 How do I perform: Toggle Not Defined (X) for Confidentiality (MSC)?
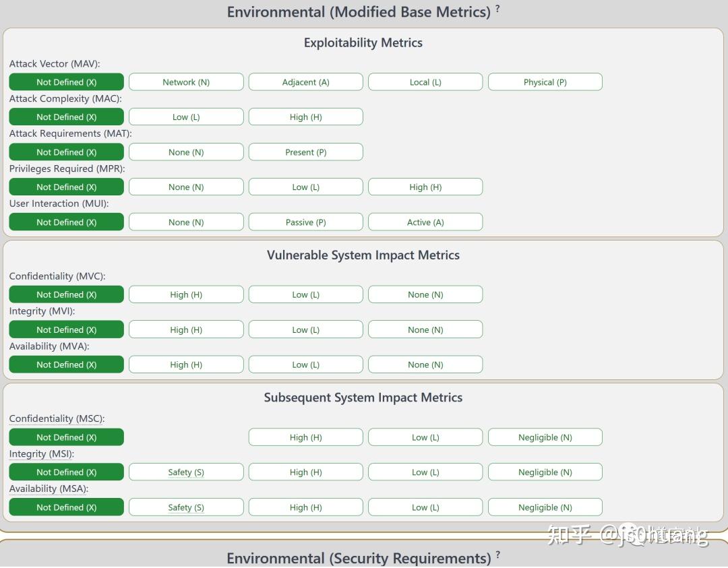point(66,437)
